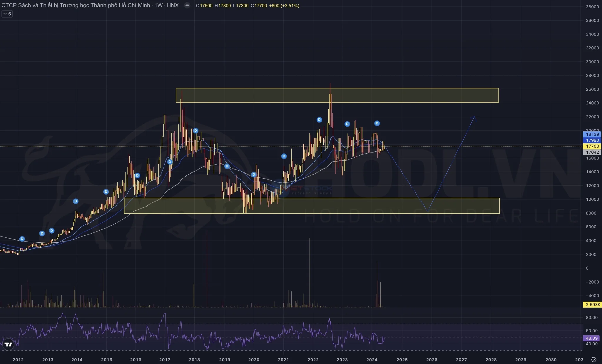
Task: Click the blue 18139 indicator price label
Action: 592,134
